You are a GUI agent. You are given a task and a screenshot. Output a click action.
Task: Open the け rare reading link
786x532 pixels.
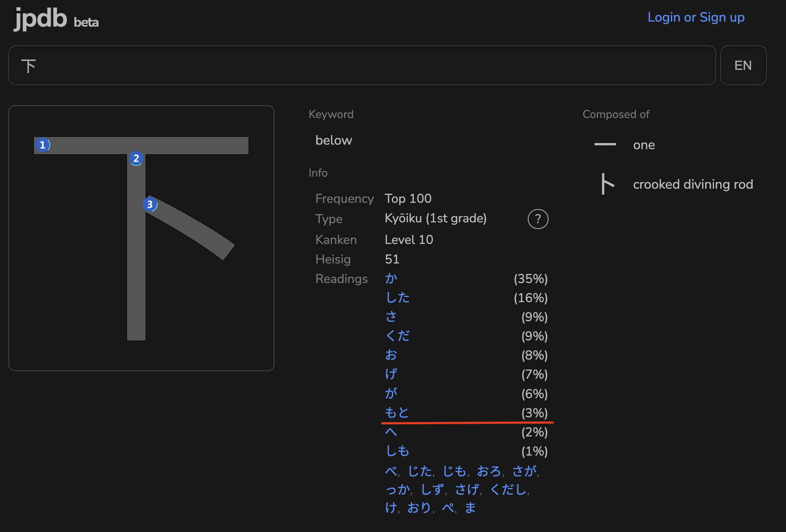391,507
